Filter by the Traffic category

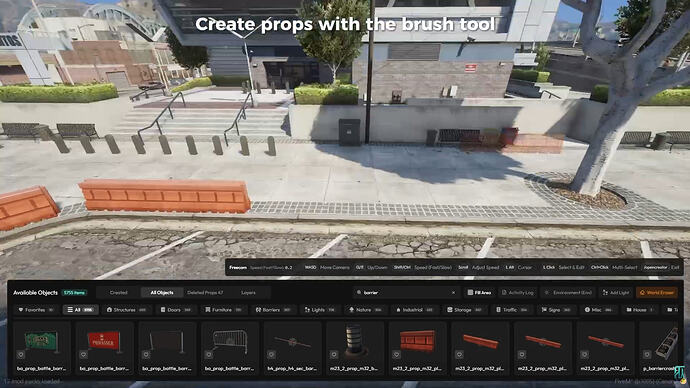coord(512,310)
